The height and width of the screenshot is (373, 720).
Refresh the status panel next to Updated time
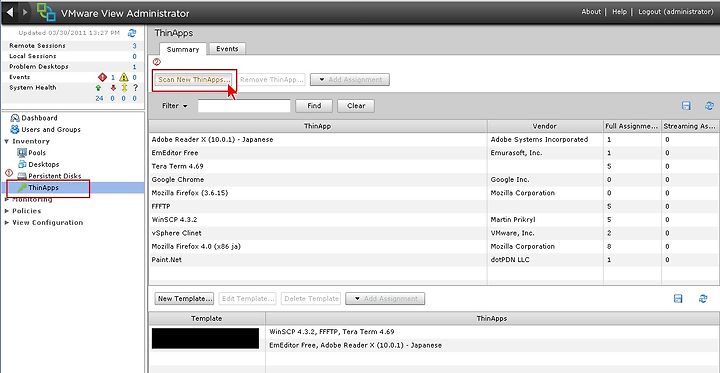[132, 33]
